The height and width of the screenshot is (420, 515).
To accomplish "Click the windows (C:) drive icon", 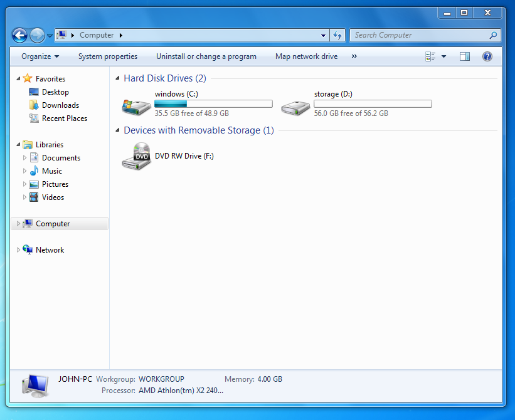I will pos(136,107).
